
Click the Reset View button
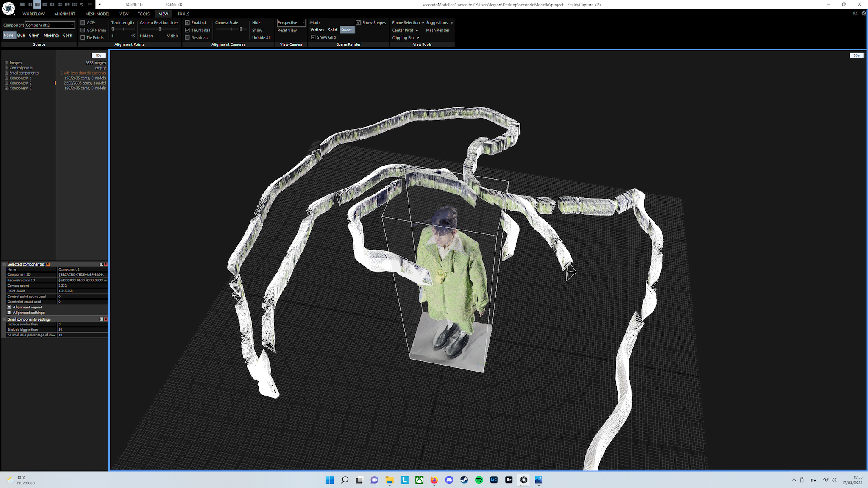(287, 30)
